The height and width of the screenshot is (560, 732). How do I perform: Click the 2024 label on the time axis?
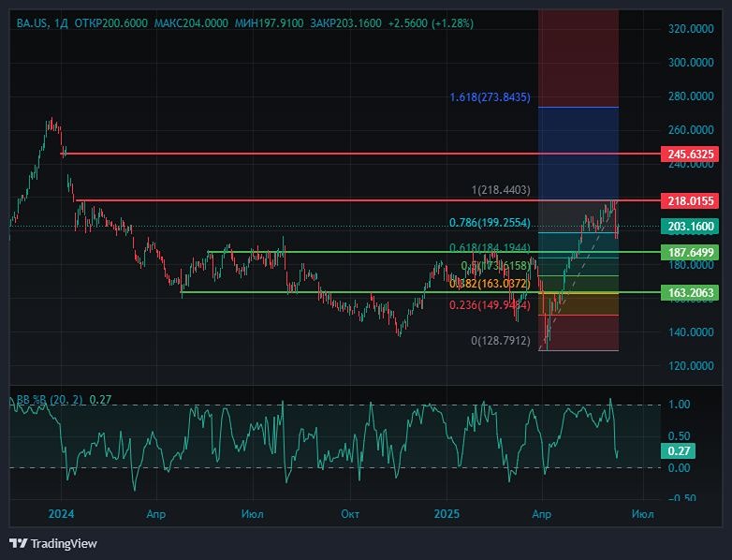click(x=61, y=514)
